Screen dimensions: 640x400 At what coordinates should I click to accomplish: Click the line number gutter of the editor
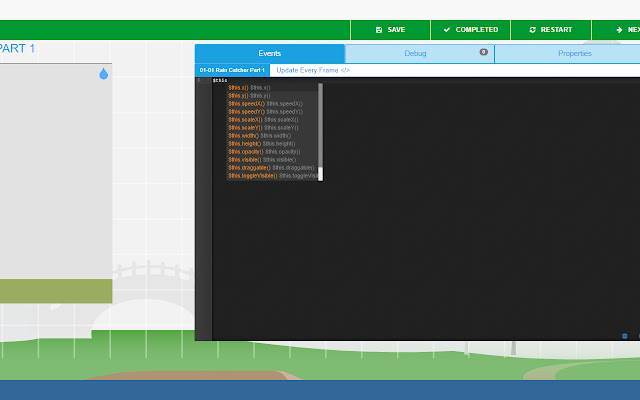203,208
